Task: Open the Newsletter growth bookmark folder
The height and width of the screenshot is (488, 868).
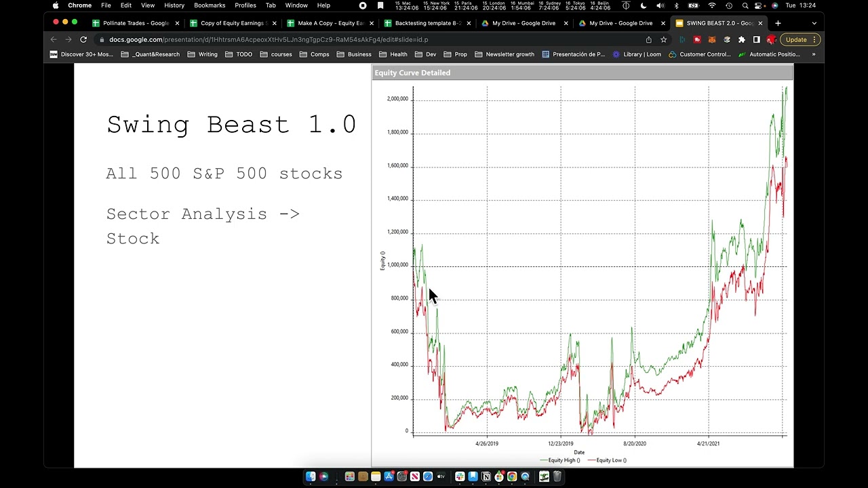Action: [x=505, y=54]
